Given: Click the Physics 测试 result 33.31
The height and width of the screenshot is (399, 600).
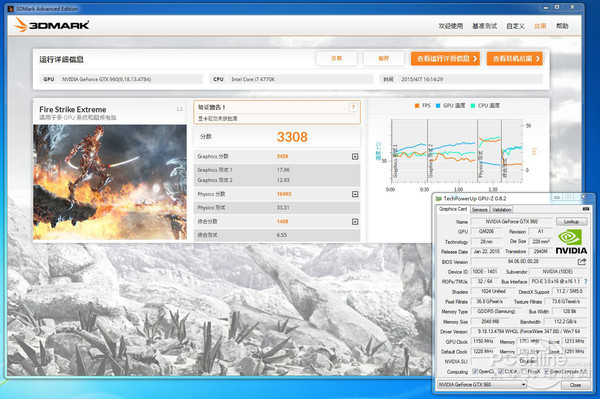Looking at the screenshot, I should tap(283, 208).
